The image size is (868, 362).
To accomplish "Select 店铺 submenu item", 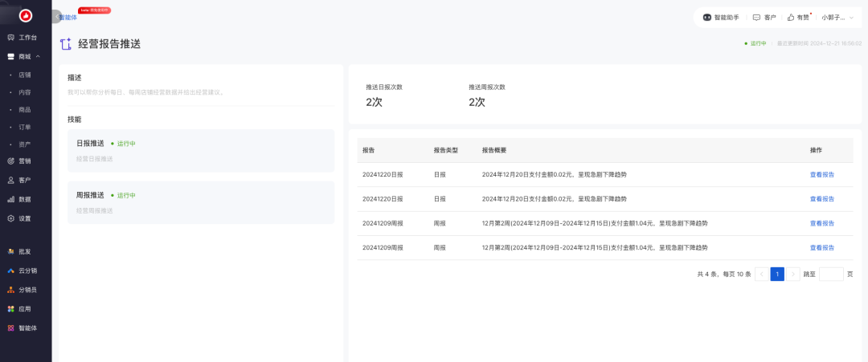I will [25, 75].
